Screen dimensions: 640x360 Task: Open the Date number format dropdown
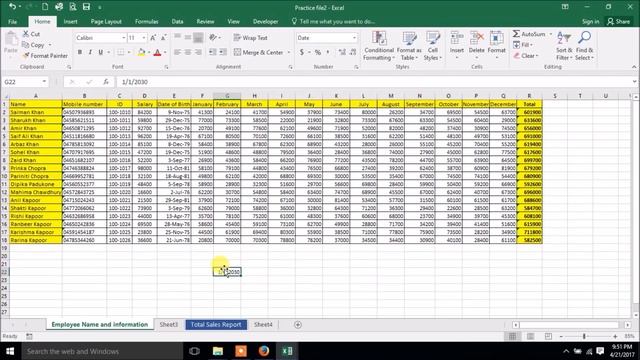coord(354,38)
